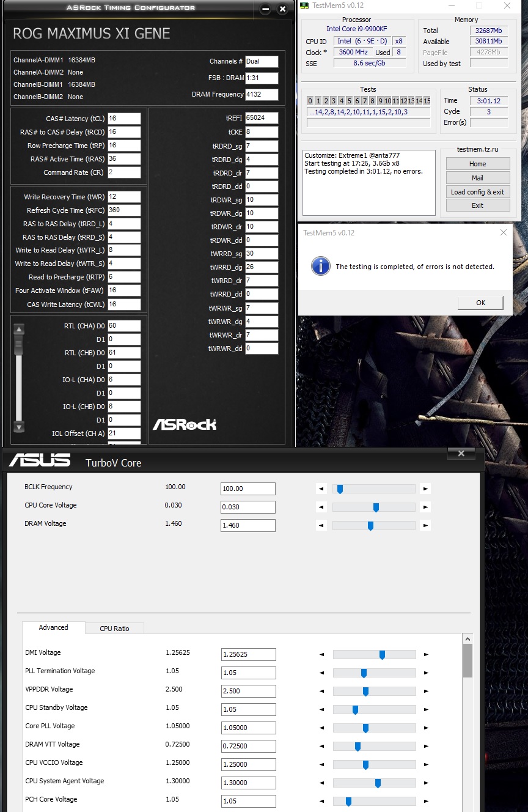This screenshot has width=528, height=812.
Task: Click the TestMem5 title bar app icon
Action: pyautogui.click(x=305, y=6)
